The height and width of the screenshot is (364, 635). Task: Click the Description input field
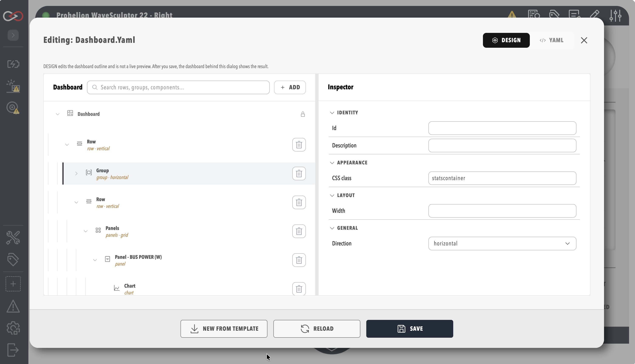(502, 146)
